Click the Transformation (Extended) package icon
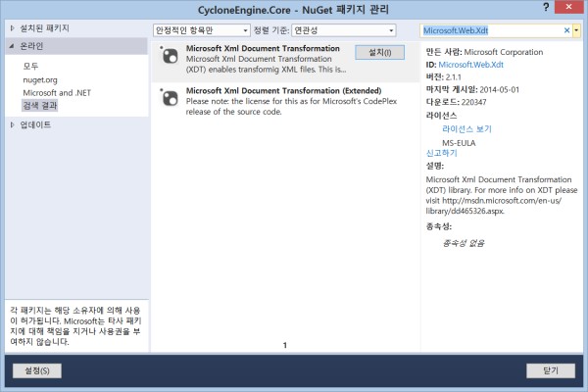This screenshot has height=392, width=588. [x=170, y=98]
